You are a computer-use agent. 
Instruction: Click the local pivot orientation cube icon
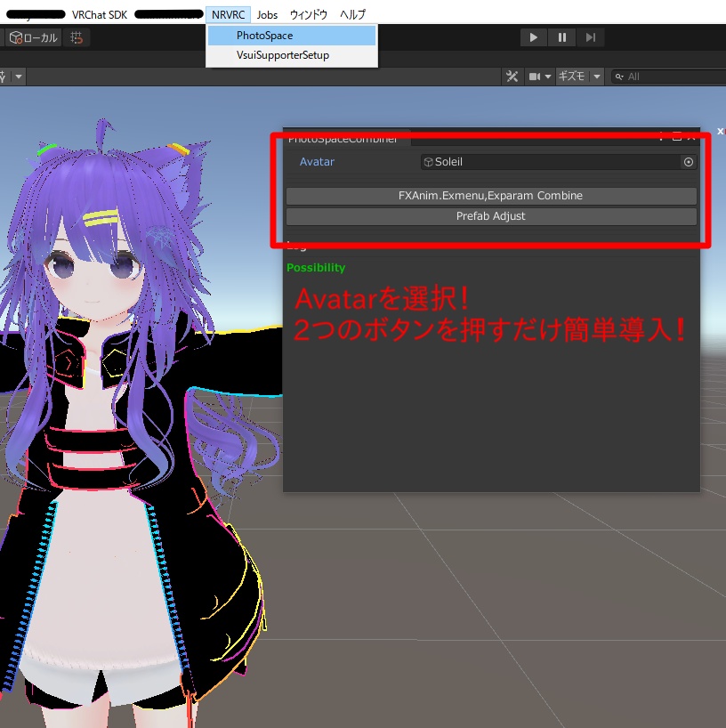16,37
